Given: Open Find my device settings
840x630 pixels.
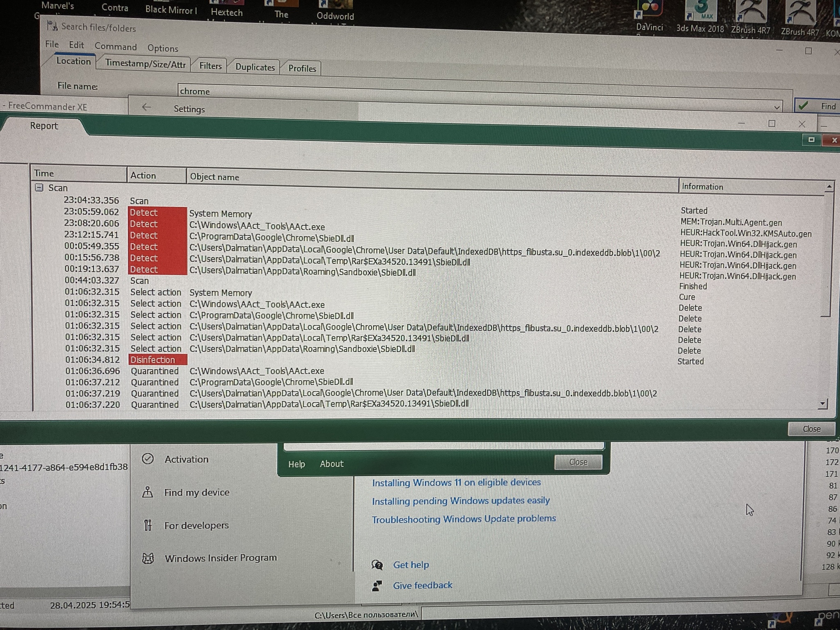Looking at the screenshot, I should [x=196, y=492].
